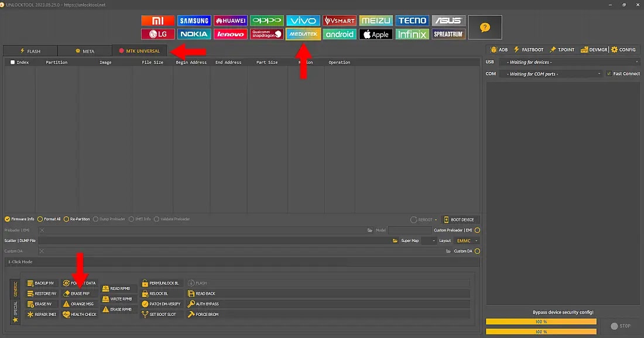Click the STOP button
644x338 pixels.
[x=621, y=326]
